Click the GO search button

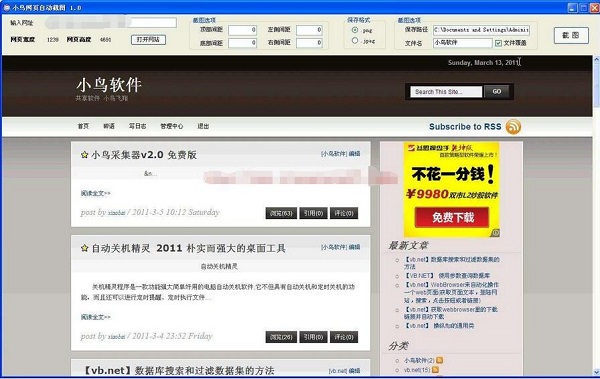[497, 92]
